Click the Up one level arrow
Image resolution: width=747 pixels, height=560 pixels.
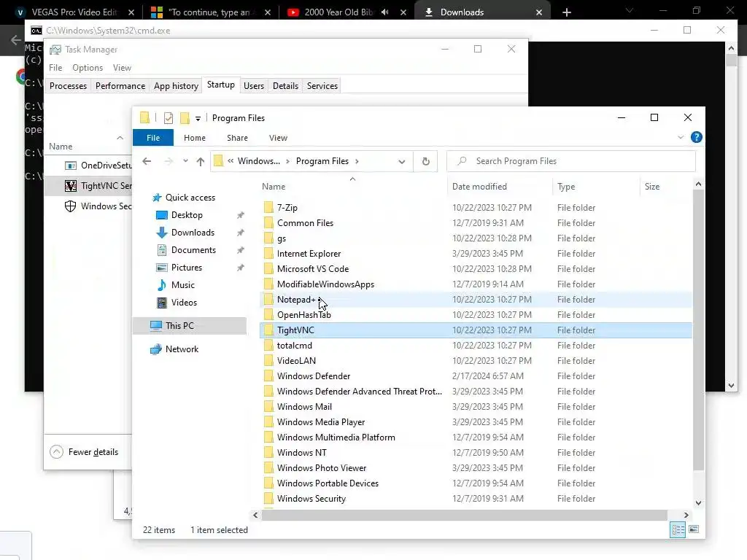(201, 161)
